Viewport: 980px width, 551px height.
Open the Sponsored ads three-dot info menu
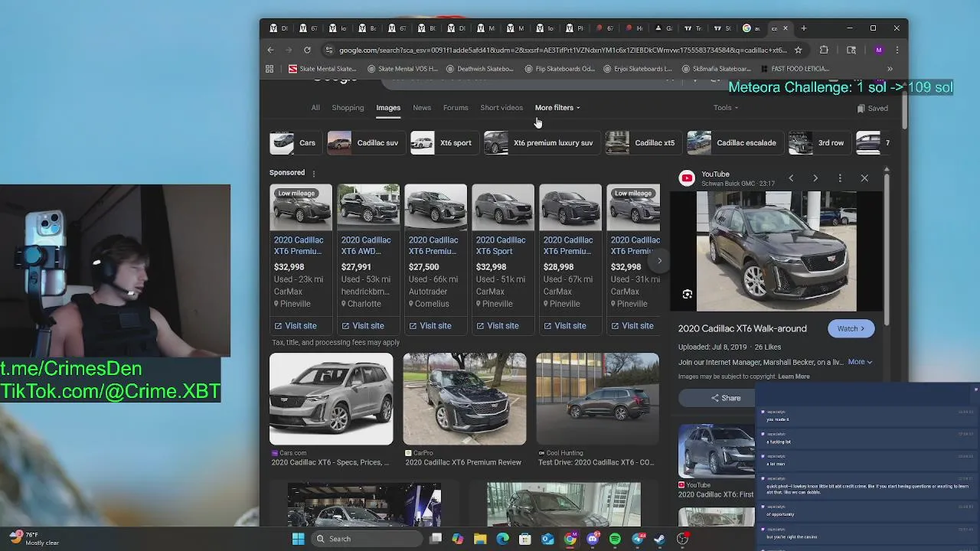coord(313,174)
